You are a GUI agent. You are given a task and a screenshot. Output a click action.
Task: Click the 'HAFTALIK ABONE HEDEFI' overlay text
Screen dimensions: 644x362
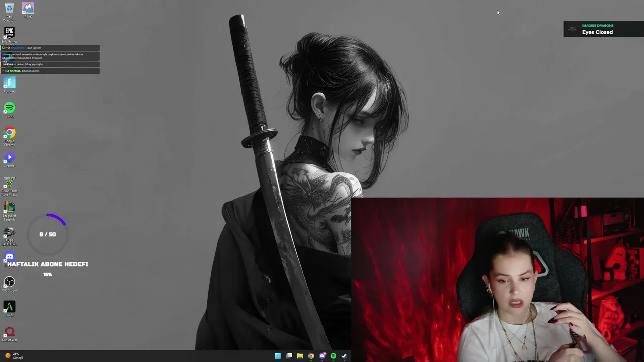48,264
